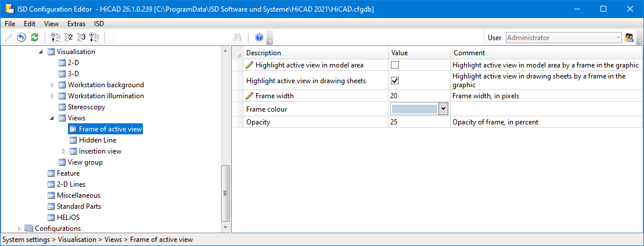Click the Frame colour swatch
Image resolution: width=644 pixels, height=246 pixels.
point(414,109)
